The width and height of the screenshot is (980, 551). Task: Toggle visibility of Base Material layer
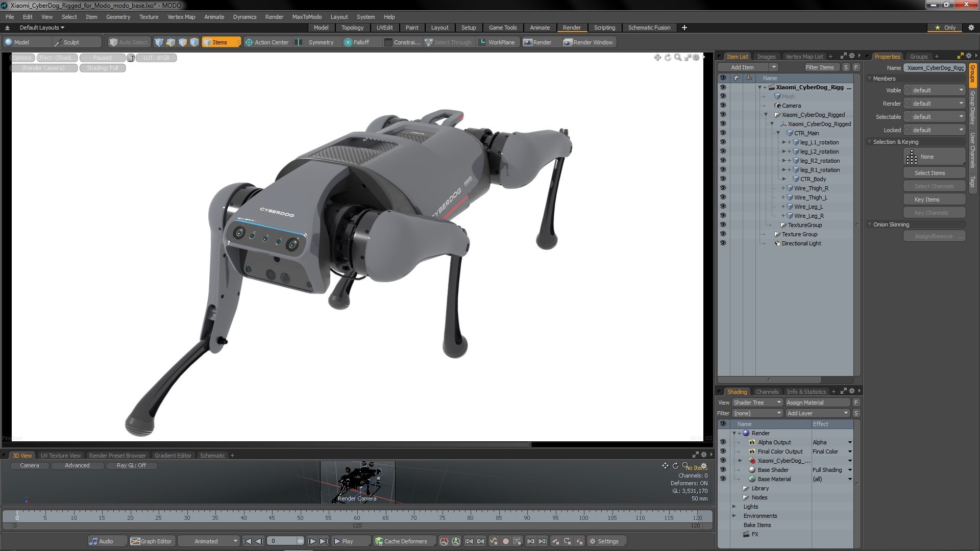pos(723,479)
